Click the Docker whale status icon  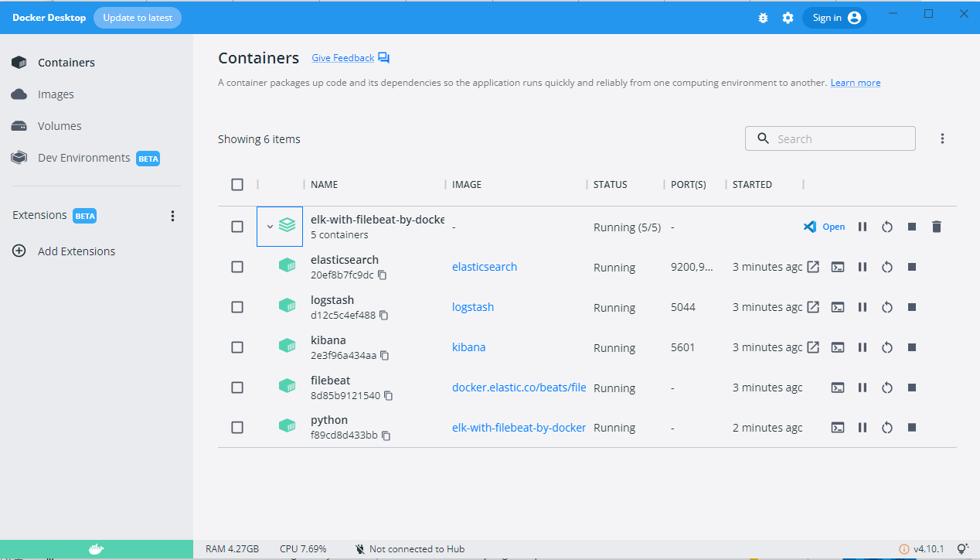pos(96,549)
